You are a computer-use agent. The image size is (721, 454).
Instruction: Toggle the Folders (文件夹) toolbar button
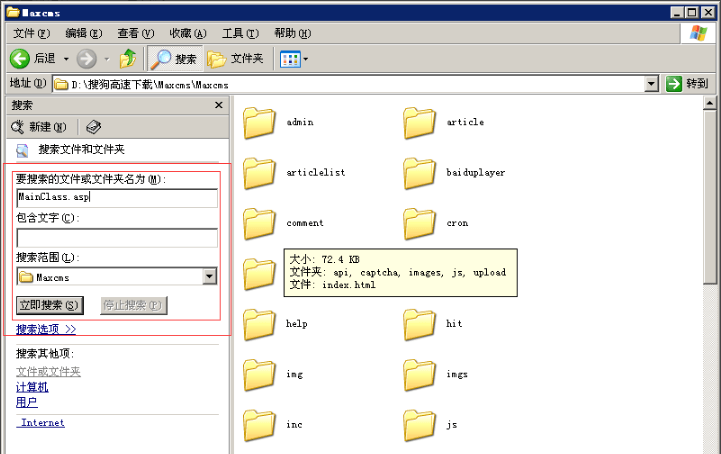(x=235, y=58)
